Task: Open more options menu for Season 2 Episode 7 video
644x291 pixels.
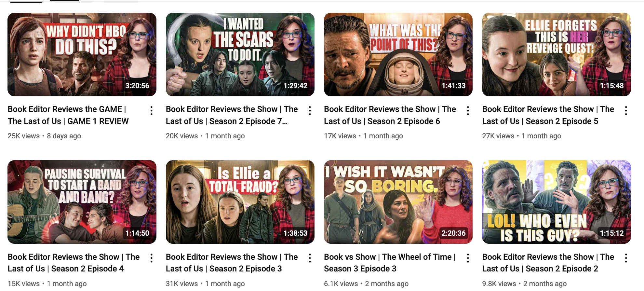Action: click(x=310, y=111)
